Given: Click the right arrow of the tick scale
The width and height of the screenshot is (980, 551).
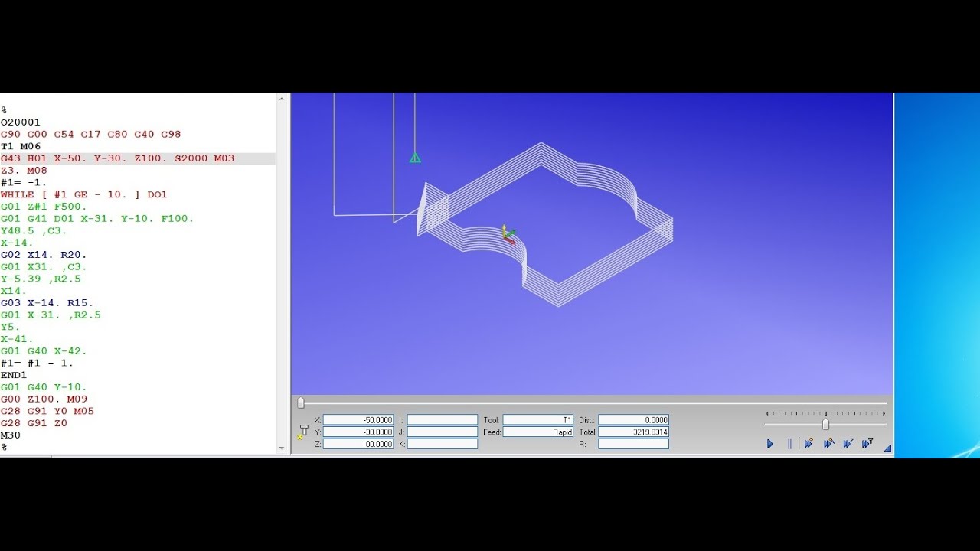Looking at the screenshot, I should pos(884,413).
